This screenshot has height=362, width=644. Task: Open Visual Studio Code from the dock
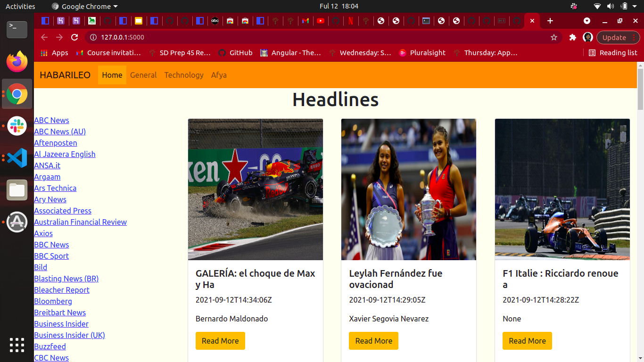click(x=17, y=158)
